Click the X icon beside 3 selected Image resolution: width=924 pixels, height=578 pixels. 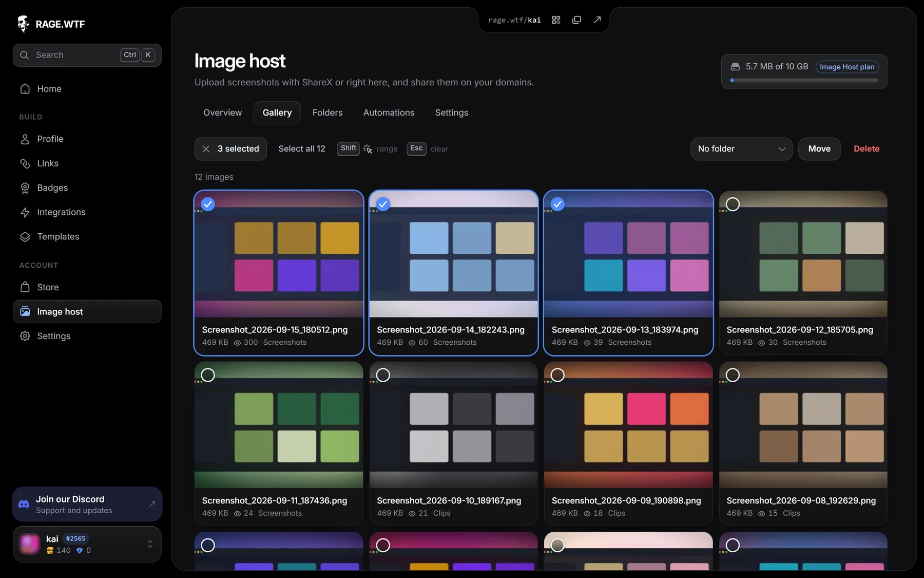click(206, 149)
